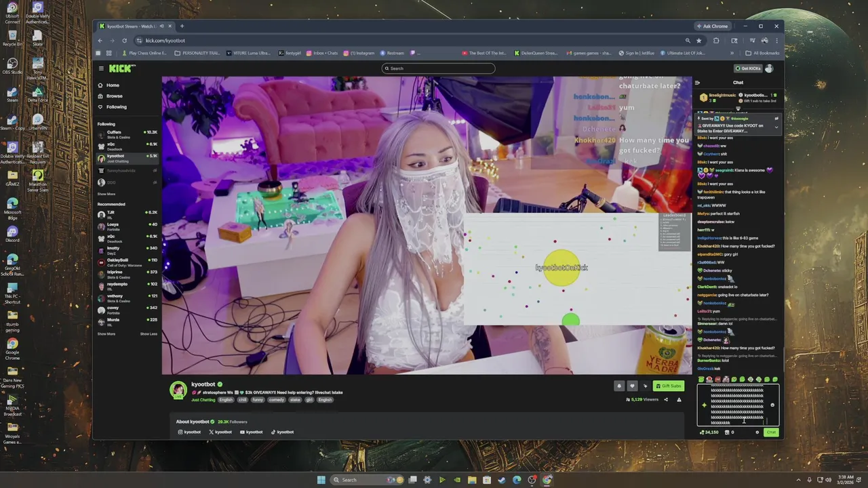This screenshot has width=868, height=488.
Task: Open Chrome extensions puzzle icon
Action: tap(716, 41)
